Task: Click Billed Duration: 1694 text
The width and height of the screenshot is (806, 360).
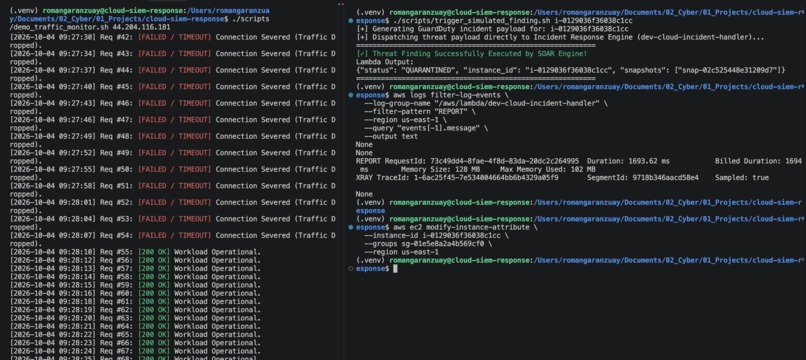Action: 758,161
